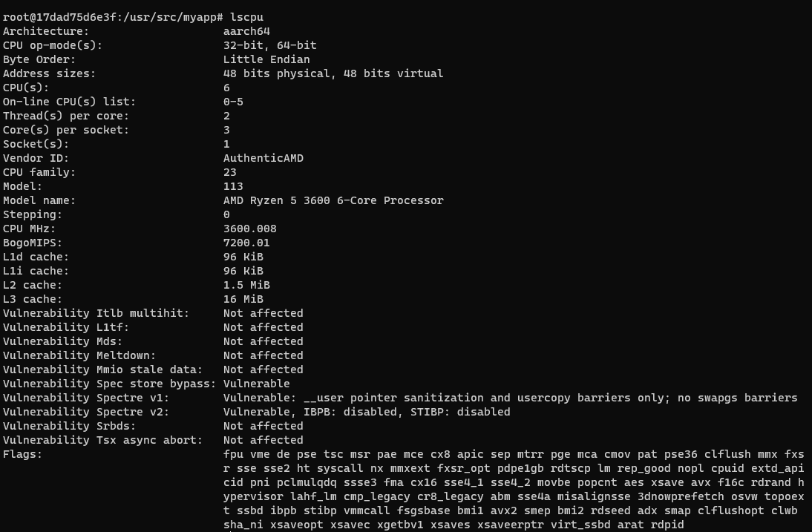Click the Address sizes value text
The image size is (812, 532).
tap(333, 73)
